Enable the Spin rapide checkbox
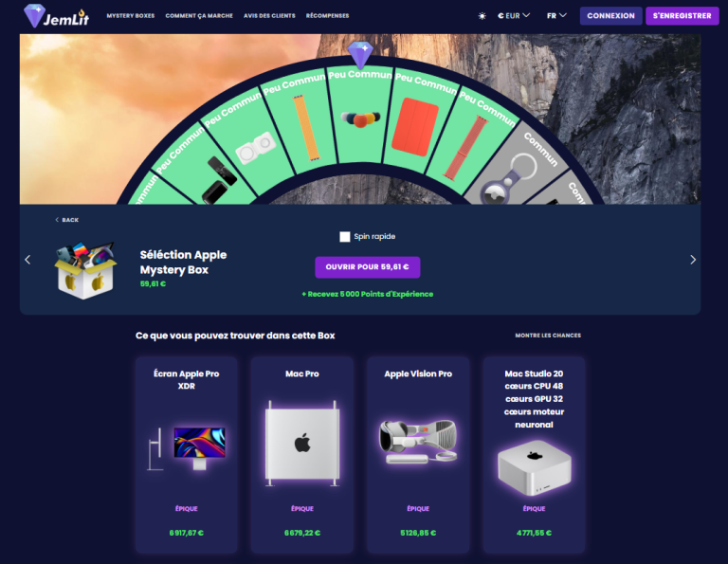728x564 pixels. (x=344, y=237)
